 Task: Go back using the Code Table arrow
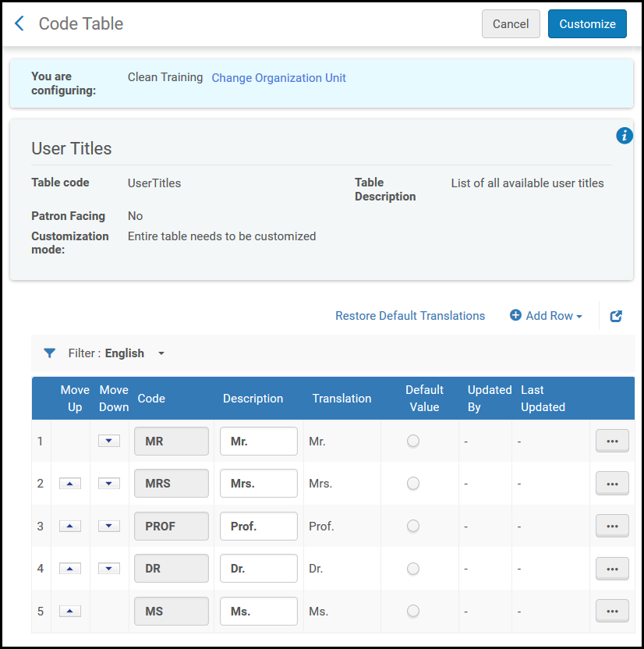click(19, 23)
